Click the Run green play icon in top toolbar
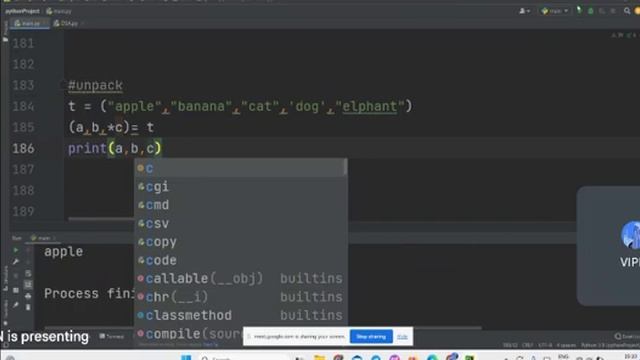Image resolution: width=640 pixels, height=360 pixels. click(579, 11)
